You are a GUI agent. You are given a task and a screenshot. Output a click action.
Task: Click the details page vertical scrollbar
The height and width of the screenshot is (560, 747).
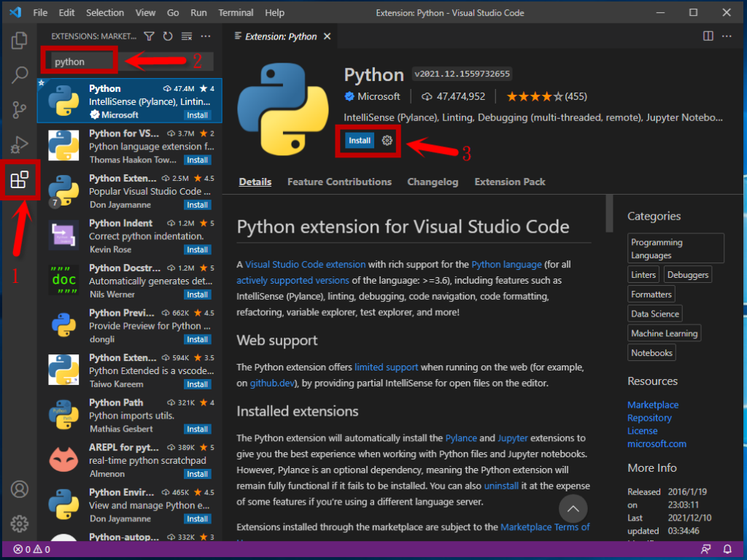coord(609,214)
